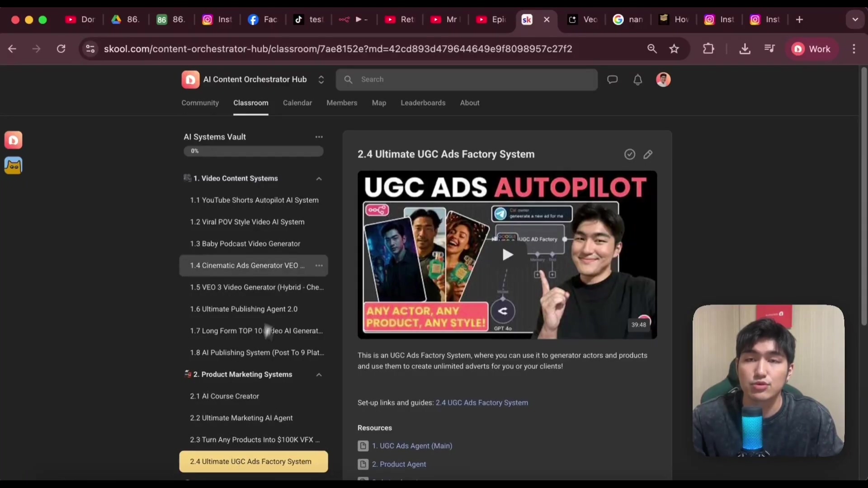Open the chat messages icon

(x=612, y=80)
